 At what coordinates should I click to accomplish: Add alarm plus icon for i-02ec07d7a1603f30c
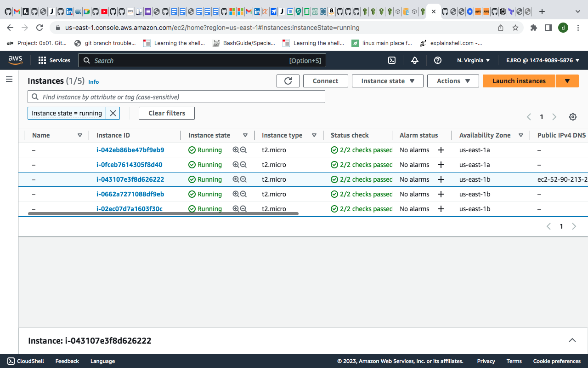click(441, 209)
